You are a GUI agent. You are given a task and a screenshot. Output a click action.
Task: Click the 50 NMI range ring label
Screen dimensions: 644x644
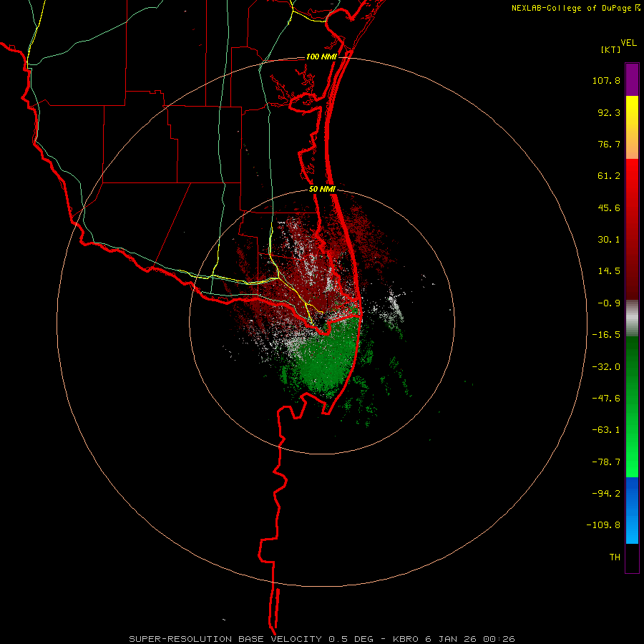pos(322,190)
